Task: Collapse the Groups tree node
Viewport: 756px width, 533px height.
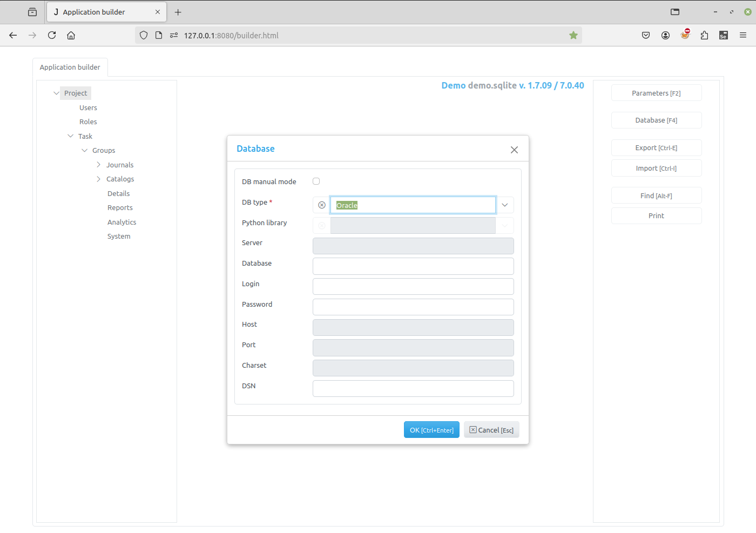Action: tap(84, 151)
